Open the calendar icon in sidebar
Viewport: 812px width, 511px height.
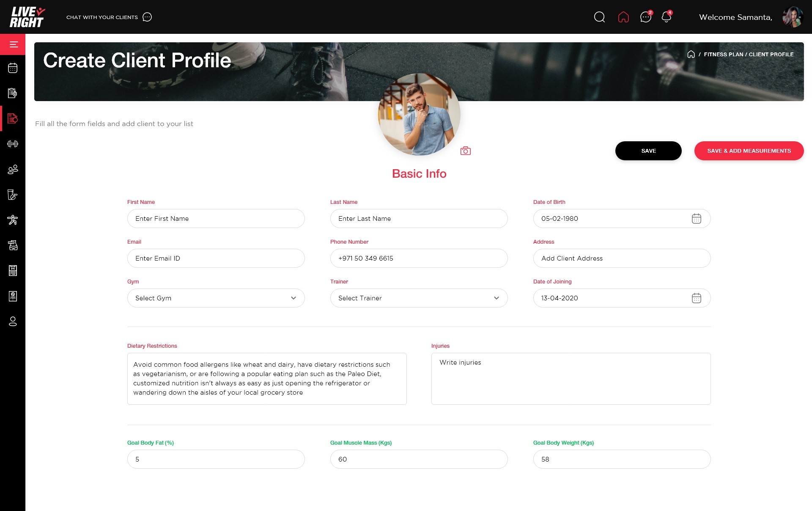tap(13, 68)
